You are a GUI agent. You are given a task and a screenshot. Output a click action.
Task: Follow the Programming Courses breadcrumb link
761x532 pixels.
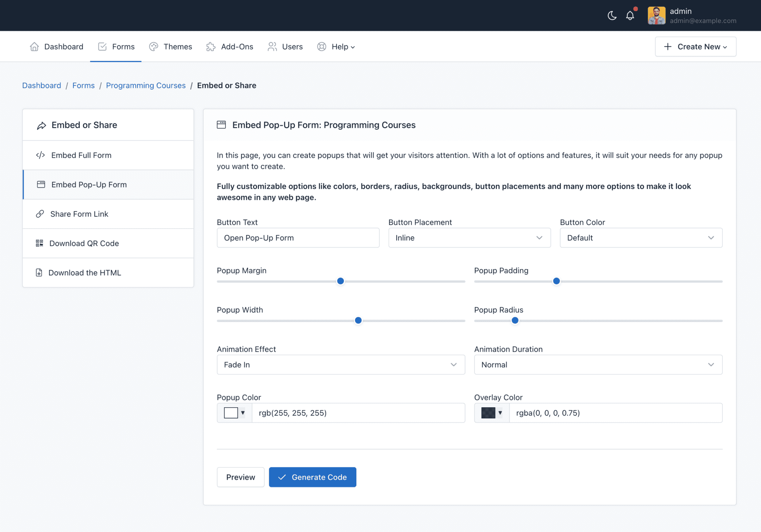coord(145,86)
